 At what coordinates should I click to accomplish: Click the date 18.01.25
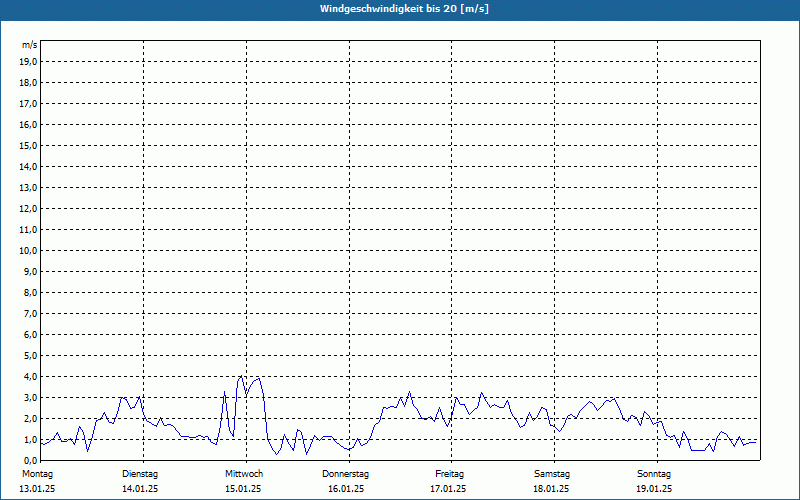tap(551, 489)
